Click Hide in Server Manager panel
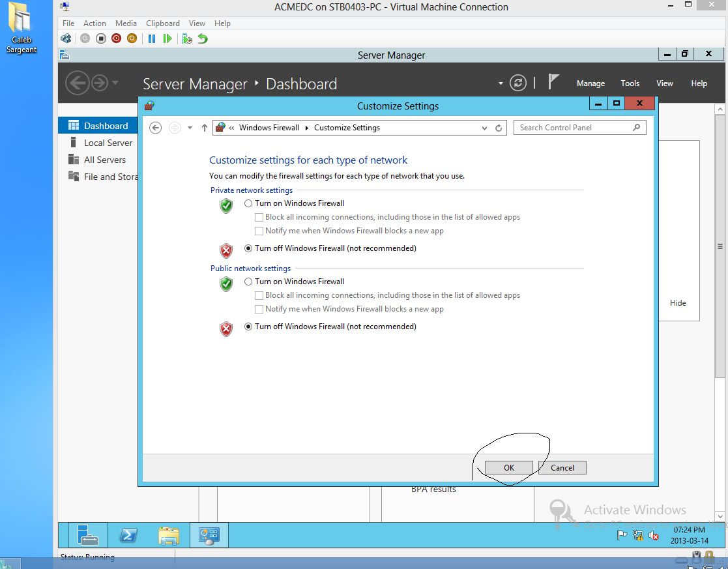 click(x=678, y=303)
